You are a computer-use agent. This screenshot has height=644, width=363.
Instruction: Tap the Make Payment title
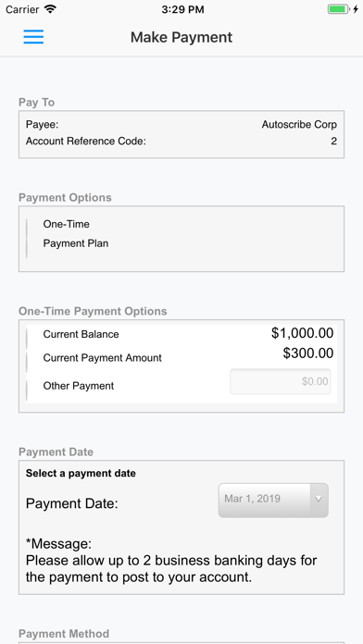[x=181, y=37]
